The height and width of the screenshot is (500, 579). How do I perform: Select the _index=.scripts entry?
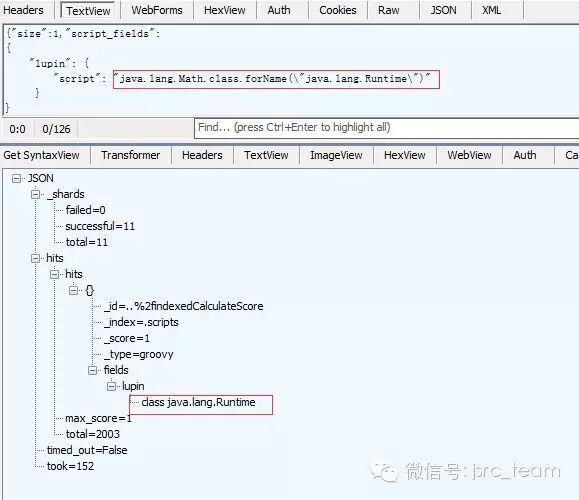(141, 322)
